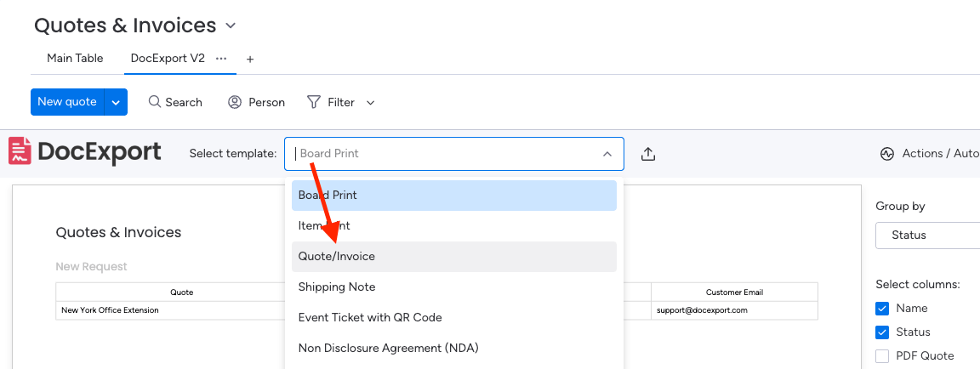Open Actions / Automations activity icon
Viewport: 980px width, 369px height.
pos(887,154)
